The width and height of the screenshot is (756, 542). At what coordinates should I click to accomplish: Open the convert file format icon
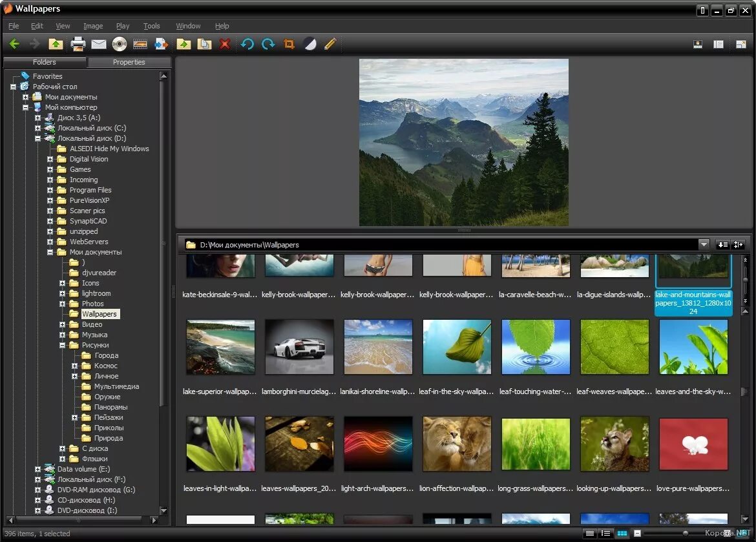pyautogui.click(x=162, y=45)
